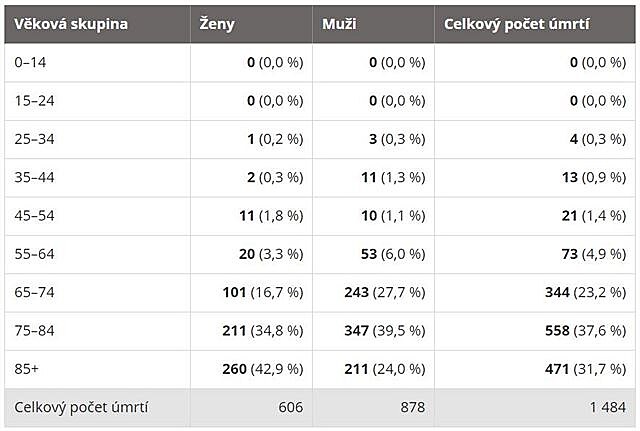
Task: Select the 65–74 age group label
Action: 34,292
